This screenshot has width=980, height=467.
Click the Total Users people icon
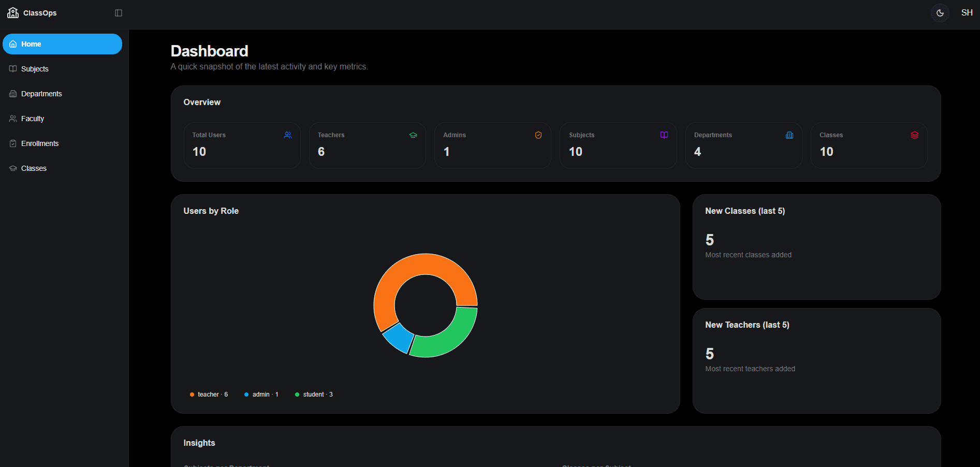click(x=288, y=135)
